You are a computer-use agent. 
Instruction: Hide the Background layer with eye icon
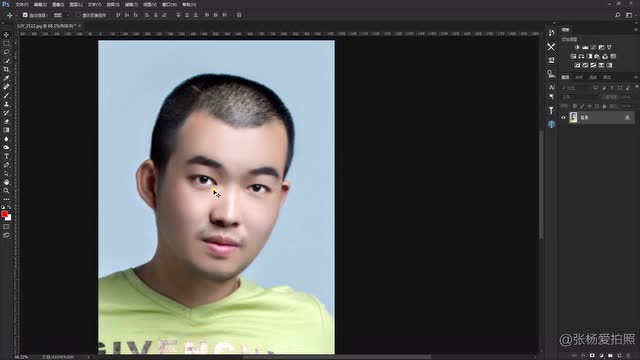[564, 118]
